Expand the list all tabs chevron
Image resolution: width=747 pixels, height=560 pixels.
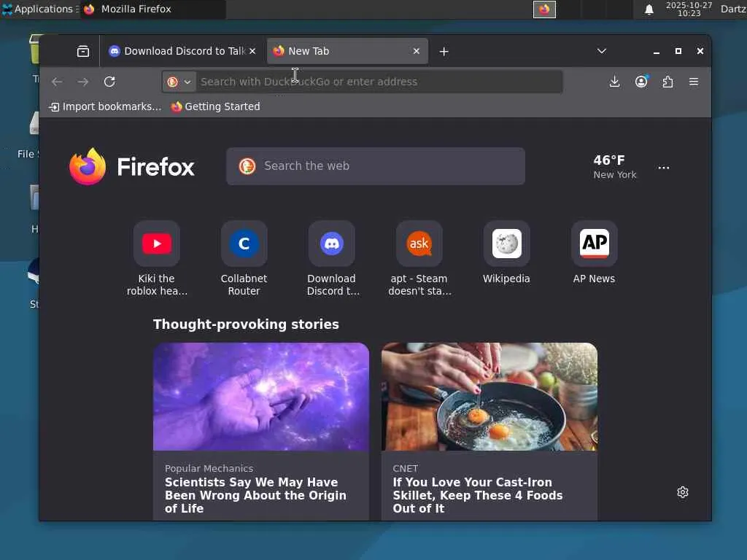coord(602,51)
